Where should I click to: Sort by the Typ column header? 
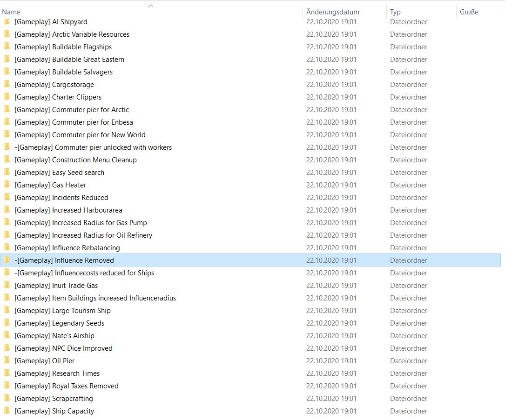click(x=395, y=12)
